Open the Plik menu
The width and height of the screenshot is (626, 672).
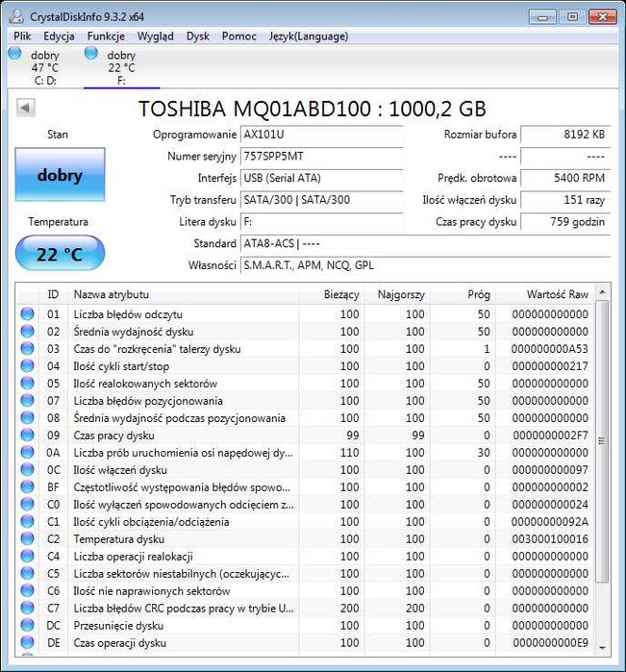[22, 36]
